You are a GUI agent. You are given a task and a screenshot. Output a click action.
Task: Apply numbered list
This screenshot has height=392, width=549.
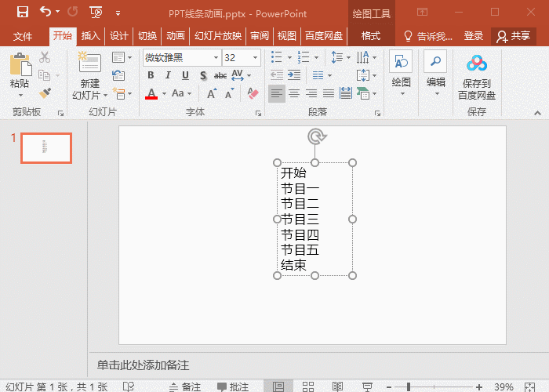(x=304, y=56)
